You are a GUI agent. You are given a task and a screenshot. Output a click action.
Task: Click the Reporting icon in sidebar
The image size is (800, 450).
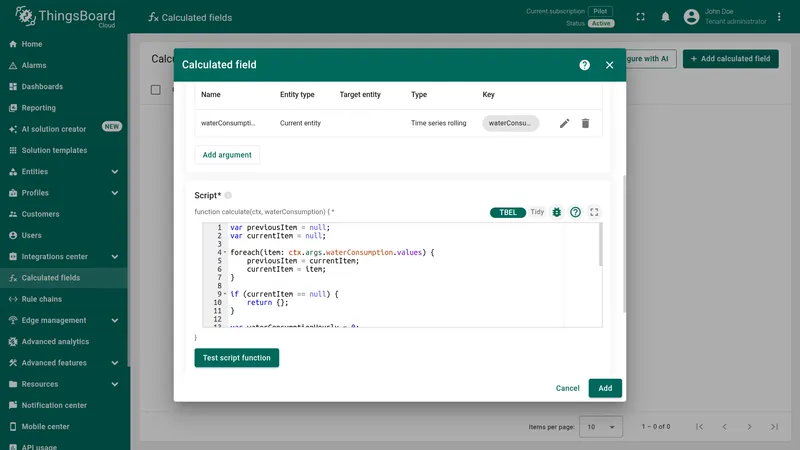point(13,108)
